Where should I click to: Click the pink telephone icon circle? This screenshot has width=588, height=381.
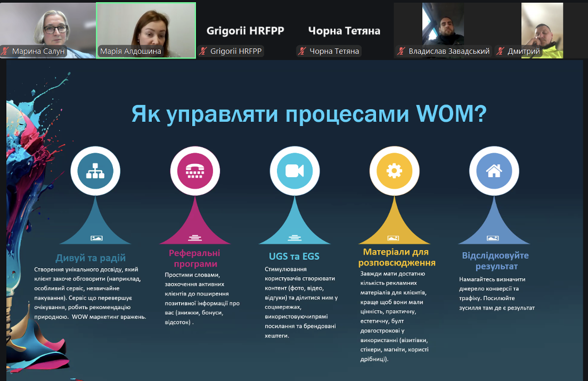tap(195, 171)
